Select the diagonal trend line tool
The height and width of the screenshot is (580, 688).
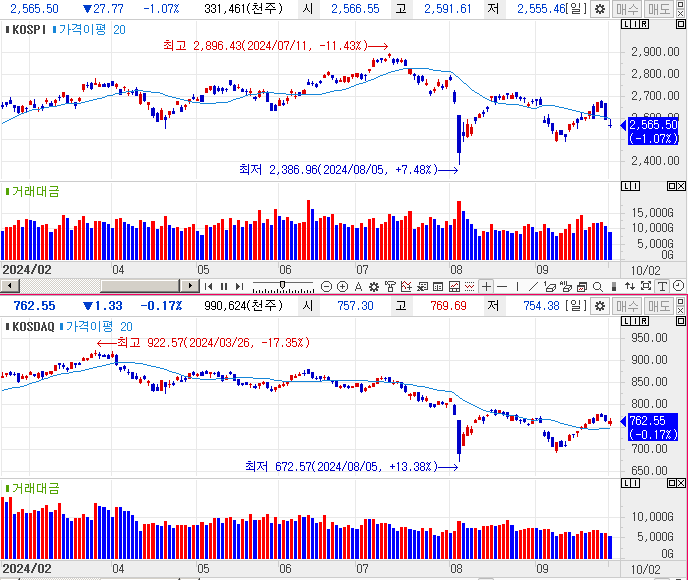tap(534, 287)
